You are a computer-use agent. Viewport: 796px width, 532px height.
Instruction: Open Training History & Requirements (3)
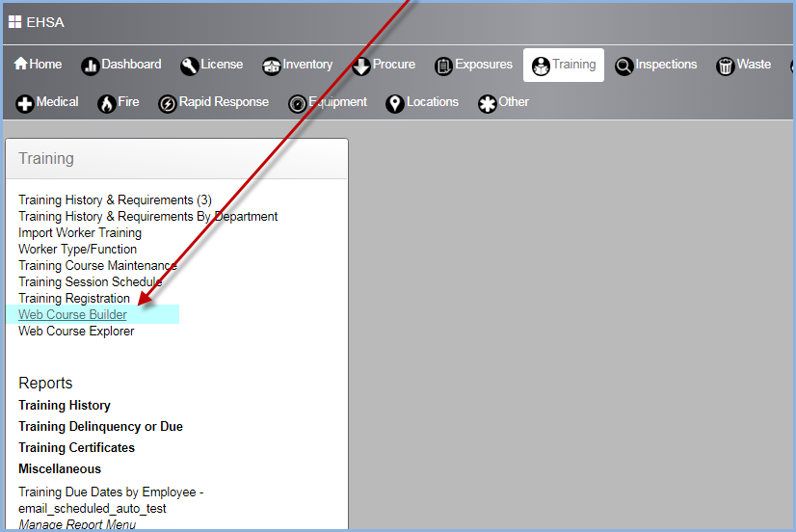pyautogui.click(x=116, y=200)
